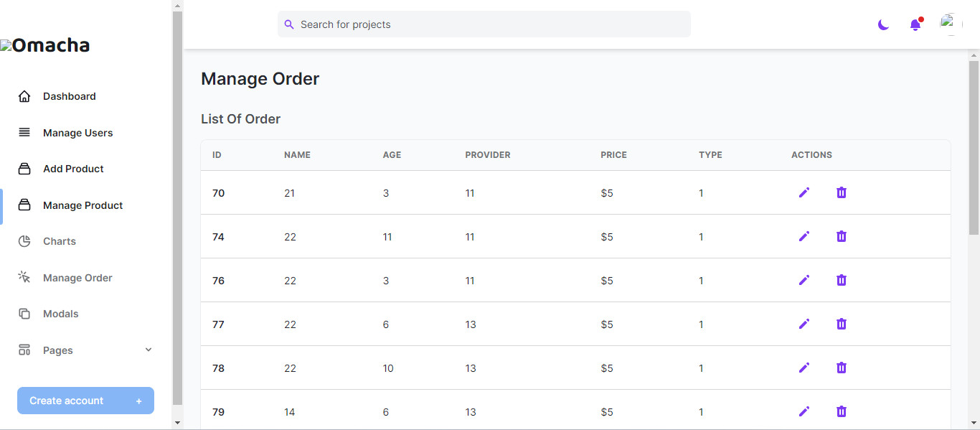Click the Modals stacked-squares icon
The width and height of the screenshot is (980, 430).
pyautogui.click(x=24, y=314)
